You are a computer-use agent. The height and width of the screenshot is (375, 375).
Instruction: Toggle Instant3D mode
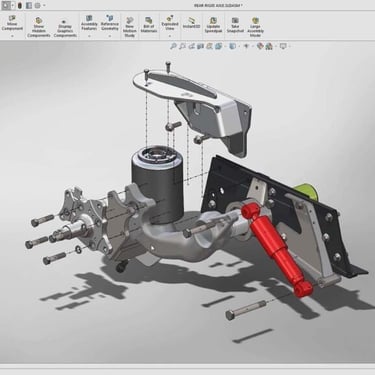pyautogui.click(x=191, y=23)
